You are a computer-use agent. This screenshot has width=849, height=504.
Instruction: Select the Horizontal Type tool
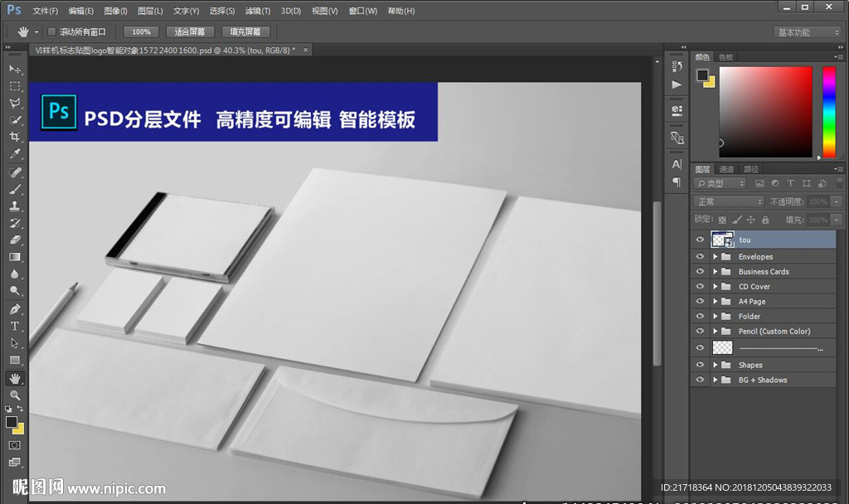14,326
